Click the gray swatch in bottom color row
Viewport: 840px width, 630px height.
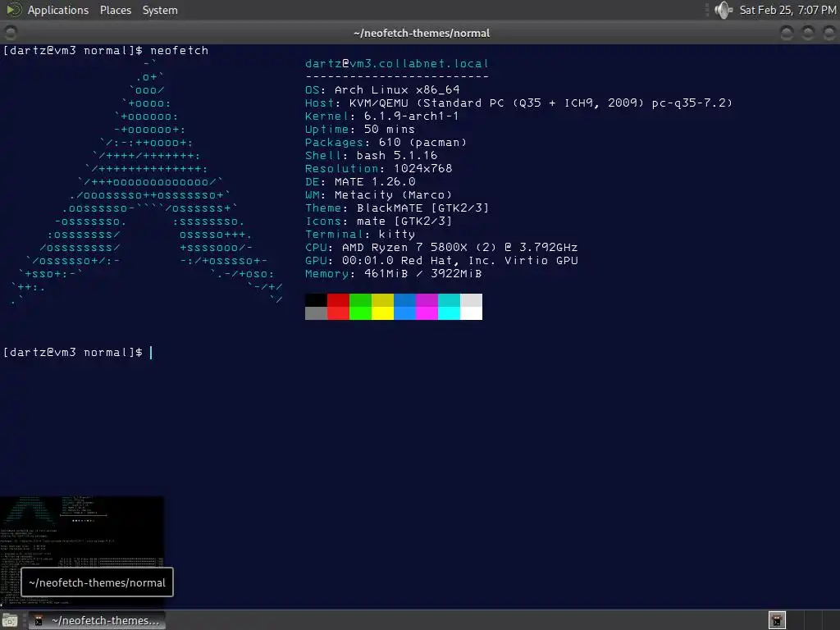pos(316,313)
